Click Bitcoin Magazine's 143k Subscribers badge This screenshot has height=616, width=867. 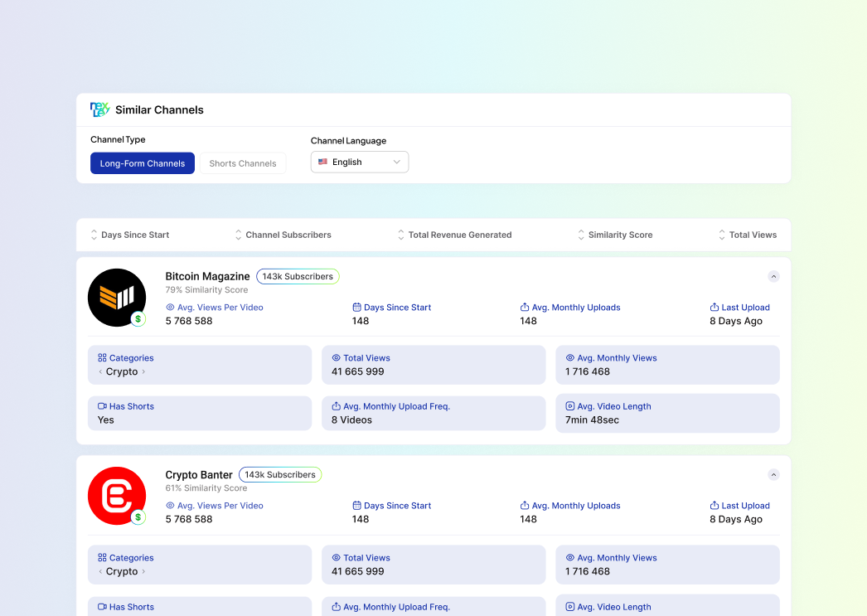(x=298, y=276)
